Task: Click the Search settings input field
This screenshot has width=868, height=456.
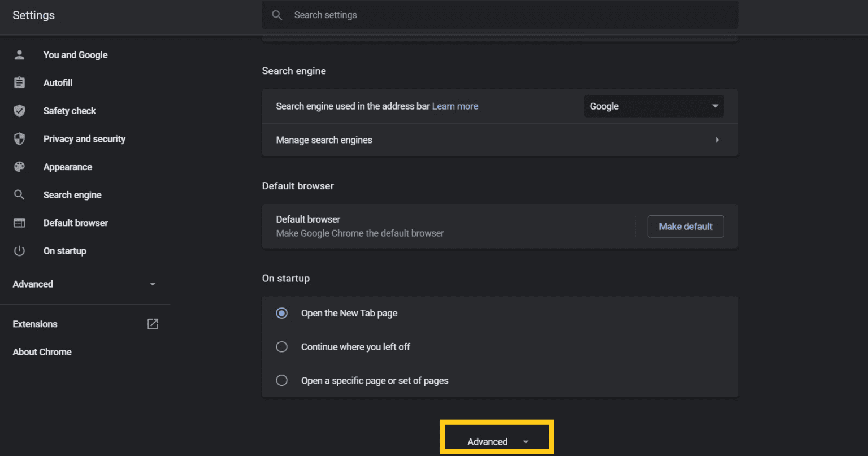Action: click(x=500, y=15)
